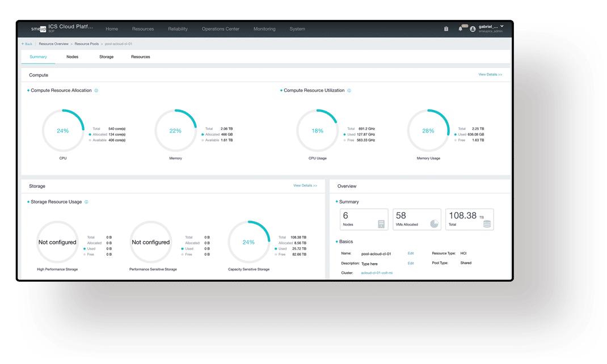607x364 pixels.
Task: Click Storage Resource Usage info icon
Action: click(86, 202)
